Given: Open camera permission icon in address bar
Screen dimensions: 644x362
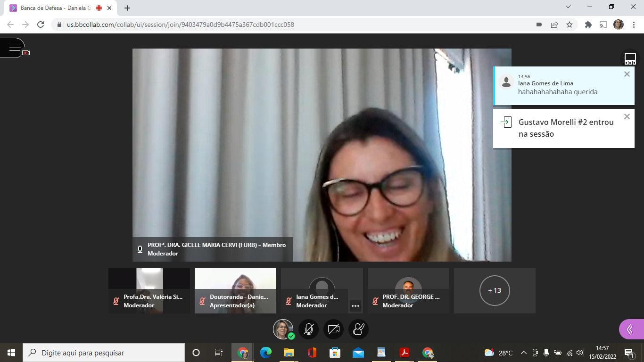Looking at the screenshot, I should (x=539, y=25).
